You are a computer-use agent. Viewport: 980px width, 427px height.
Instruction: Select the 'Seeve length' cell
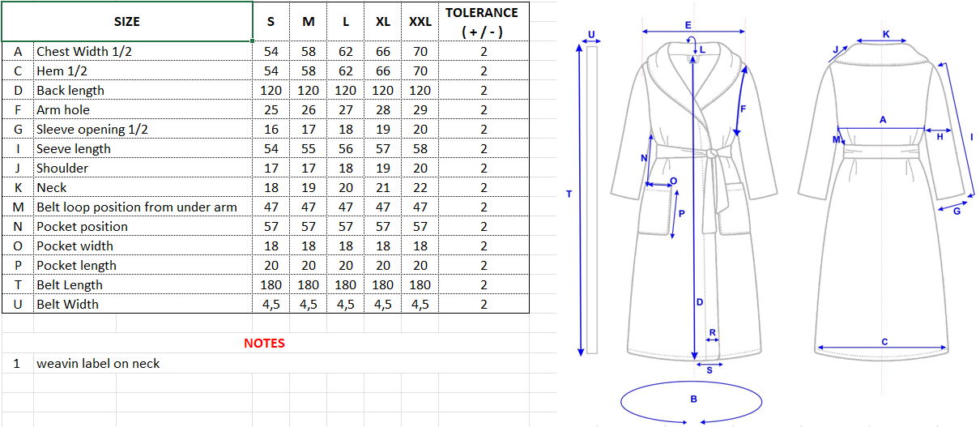(x=143, y=148)
